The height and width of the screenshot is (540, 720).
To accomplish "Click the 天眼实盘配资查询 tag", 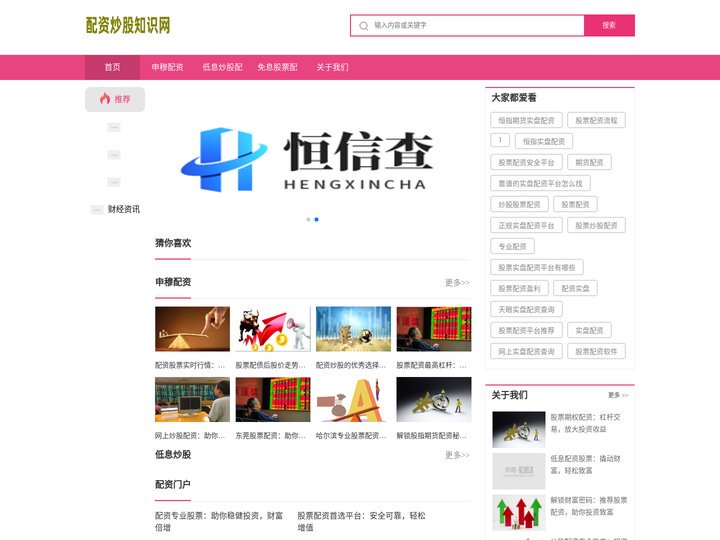I will pos(526,309).
